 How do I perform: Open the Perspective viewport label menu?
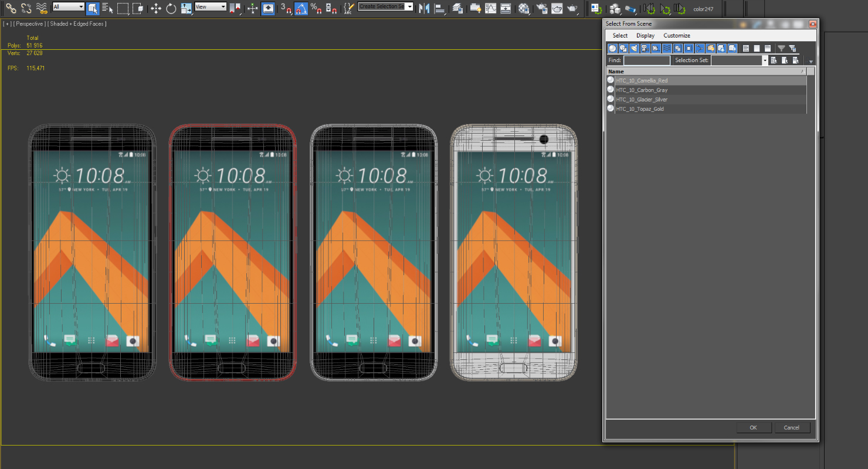(29, 24)
